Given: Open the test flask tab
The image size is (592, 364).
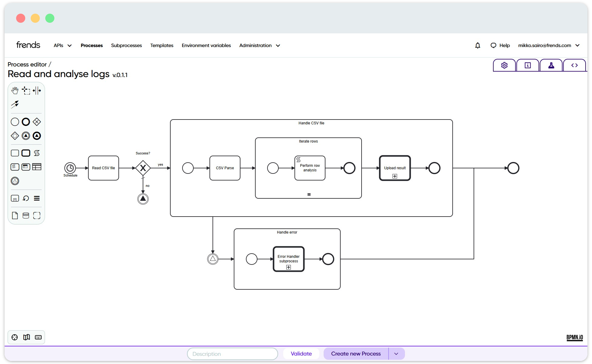Looking at the screenshot, I should [x=551, y=65].
